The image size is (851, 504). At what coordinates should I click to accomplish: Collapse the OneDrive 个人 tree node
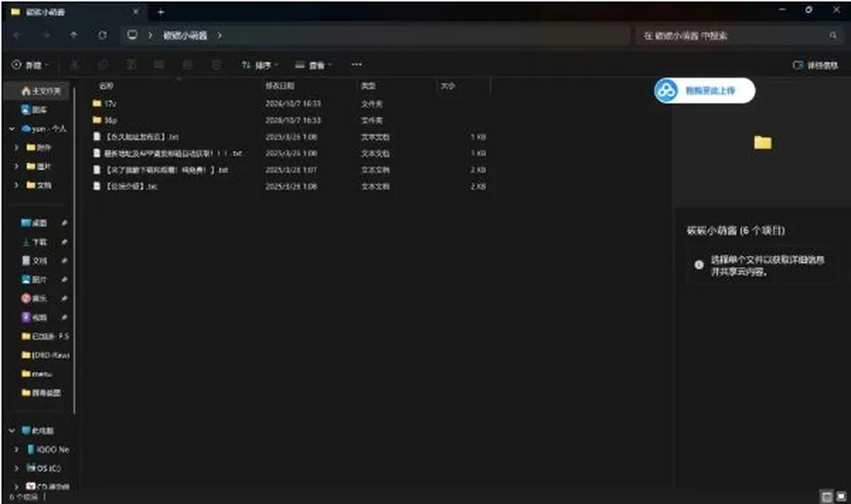point(12,128)
